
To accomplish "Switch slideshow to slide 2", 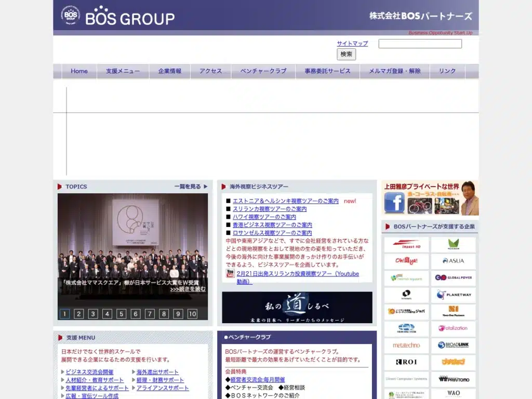I will click(79, 314).
